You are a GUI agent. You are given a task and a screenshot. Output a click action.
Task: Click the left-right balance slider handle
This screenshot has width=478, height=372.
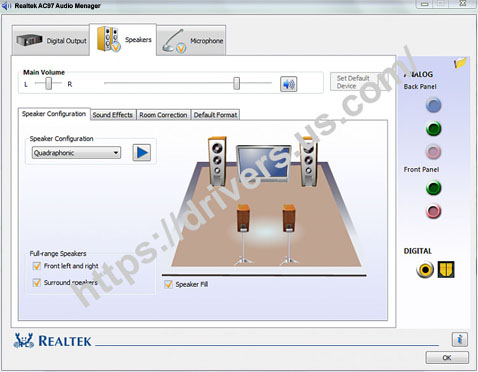coord(49,83)
